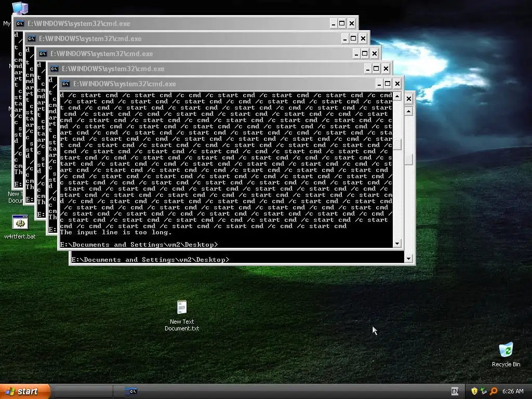Image resolution: width=532 pixels, height=399 pixels.
Task: Click the green Safely Remove Hardware tray icon
Action: pos(484,391)
